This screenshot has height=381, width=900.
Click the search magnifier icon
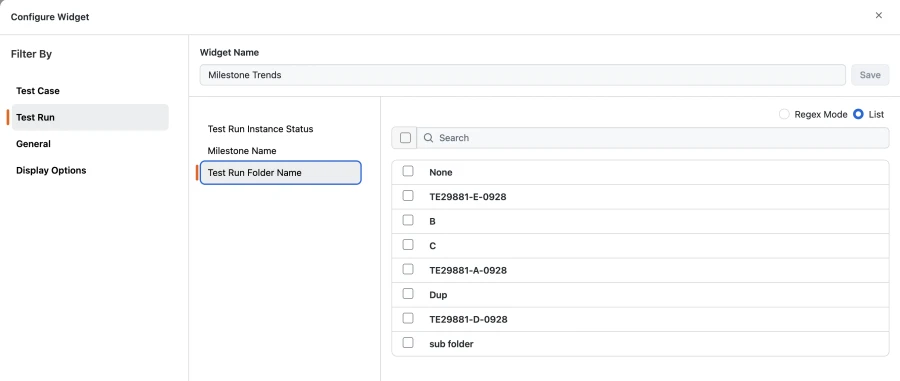tap(428, 138)
